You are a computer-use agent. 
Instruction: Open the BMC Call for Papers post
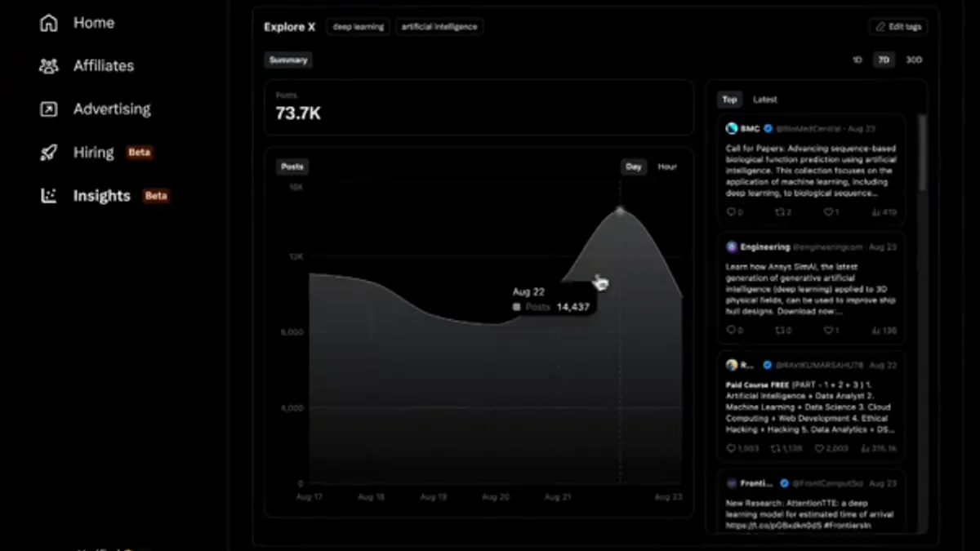[811, 171]
